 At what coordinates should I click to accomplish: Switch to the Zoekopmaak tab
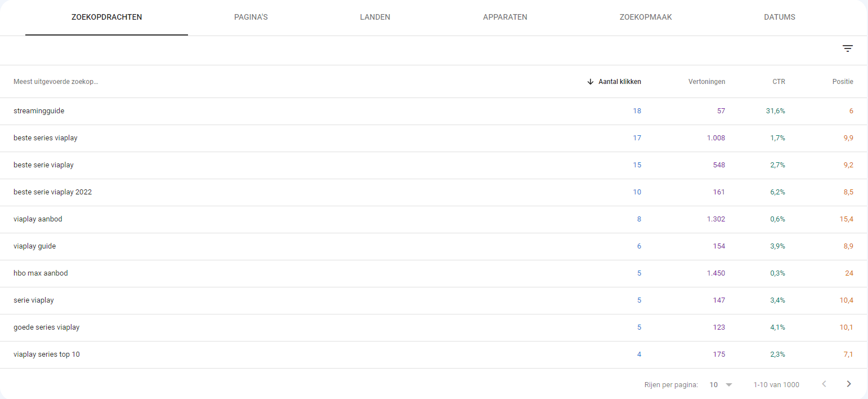tap(646, 17)
